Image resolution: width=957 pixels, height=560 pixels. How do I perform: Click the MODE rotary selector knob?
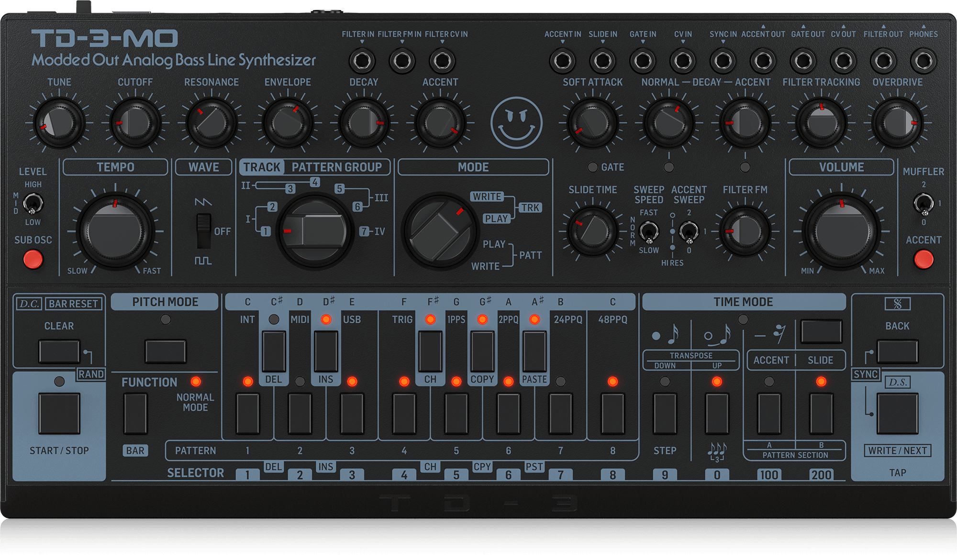(x=439, y=231)
